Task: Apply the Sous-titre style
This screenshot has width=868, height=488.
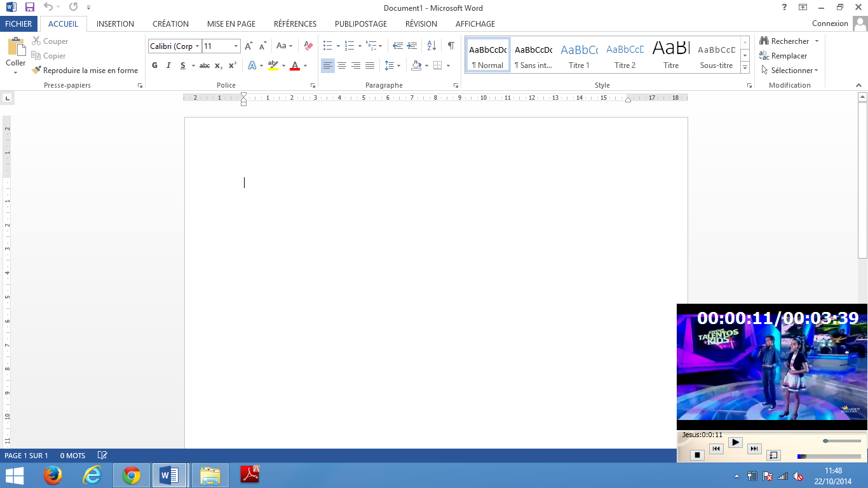Action: (x=716, y=56)
